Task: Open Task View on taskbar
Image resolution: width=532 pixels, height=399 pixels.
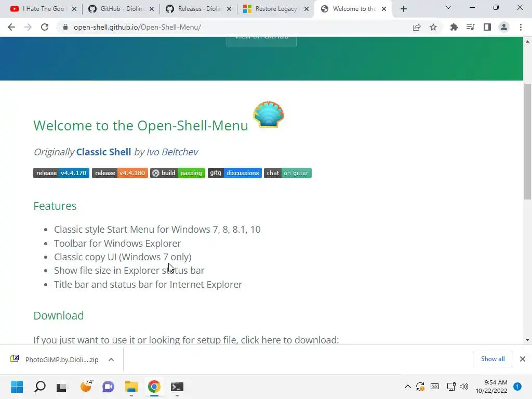Action: point(62,387)
